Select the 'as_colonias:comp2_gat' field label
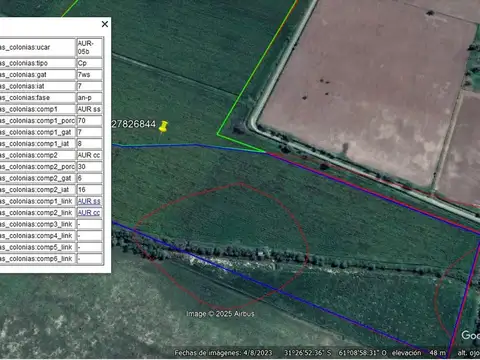Image resolution: width=480 pixels, height=360 pixels. point(35,178)
